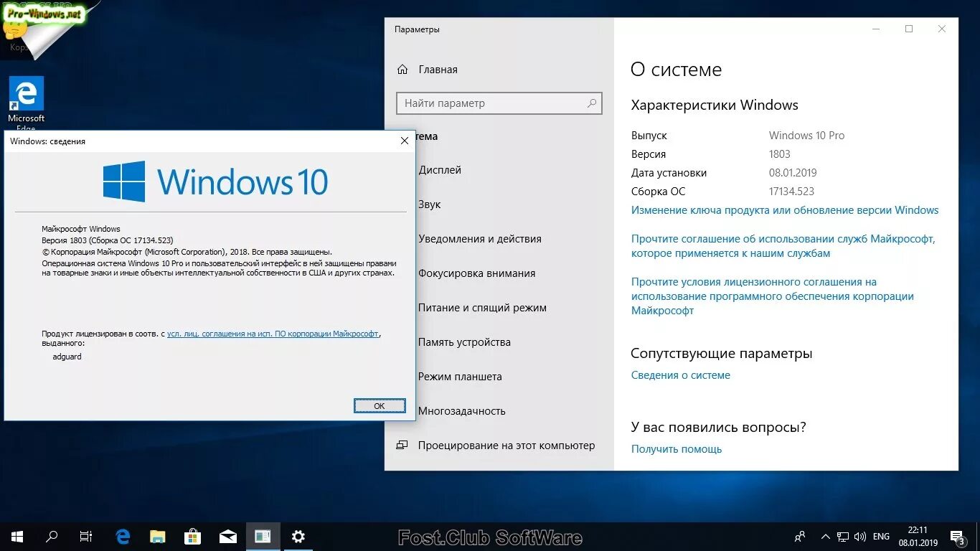Screen dimensions: 980x551
Task: Click the 'Главная' label in Settings
Action: [438, 70]
